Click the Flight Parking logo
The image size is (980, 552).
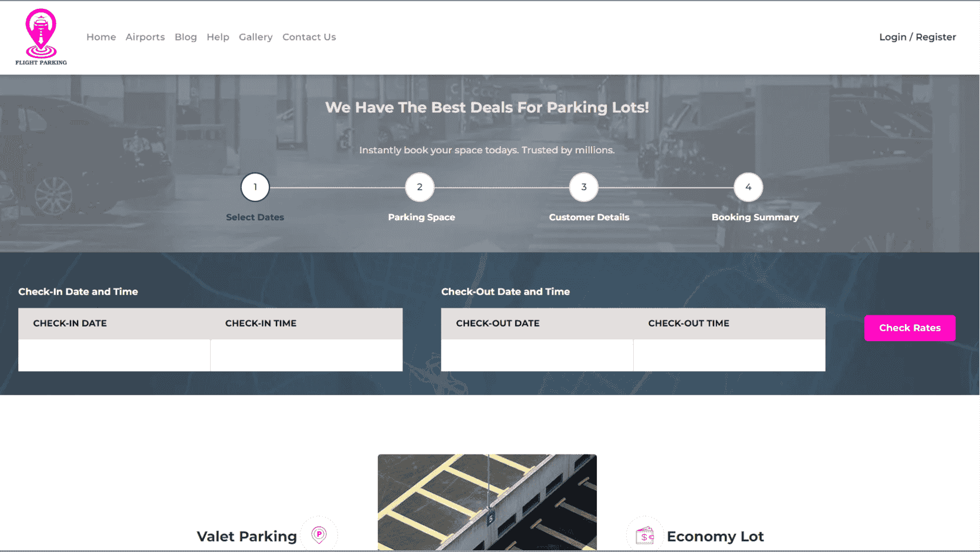[41, 37]
